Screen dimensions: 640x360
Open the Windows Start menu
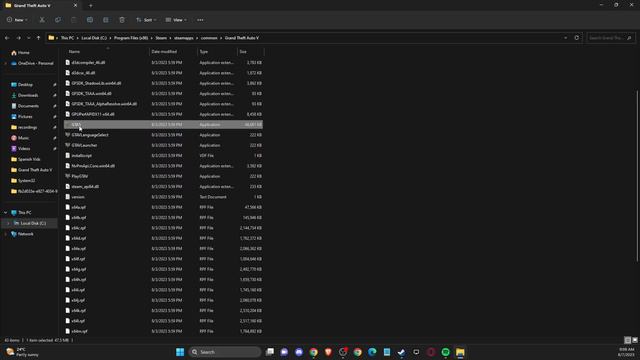pos(180,352)
